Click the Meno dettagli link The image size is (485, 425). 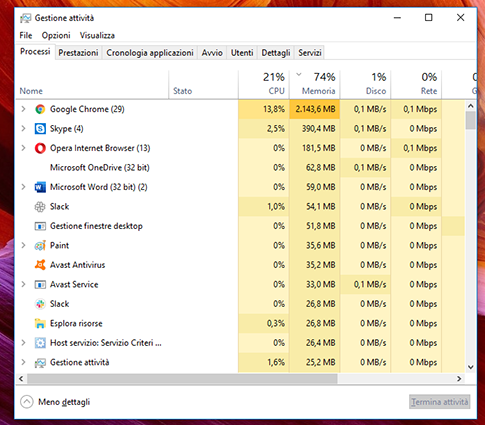coord(64,402)
